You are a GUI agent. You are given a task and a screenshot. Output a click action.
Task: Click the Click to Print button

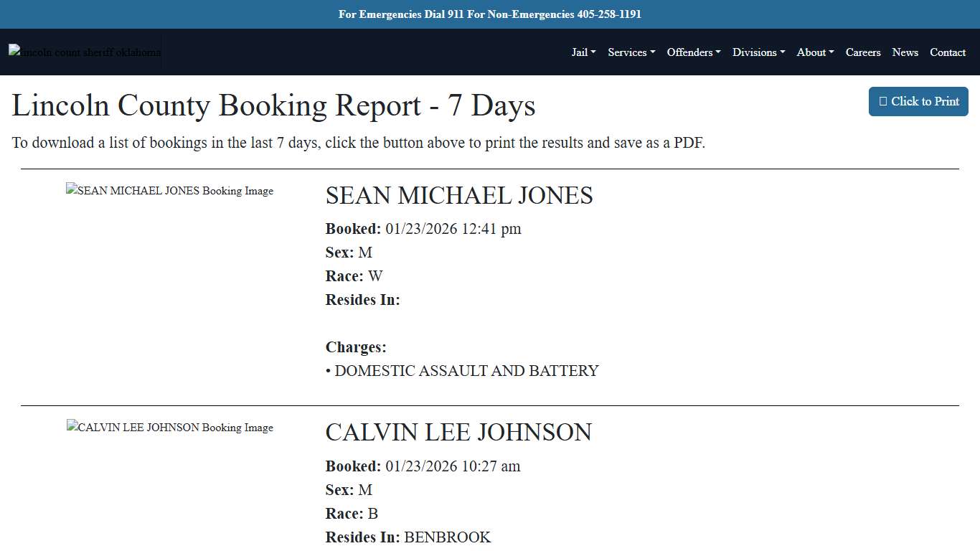pyautogui.click(x=918, y=101)
